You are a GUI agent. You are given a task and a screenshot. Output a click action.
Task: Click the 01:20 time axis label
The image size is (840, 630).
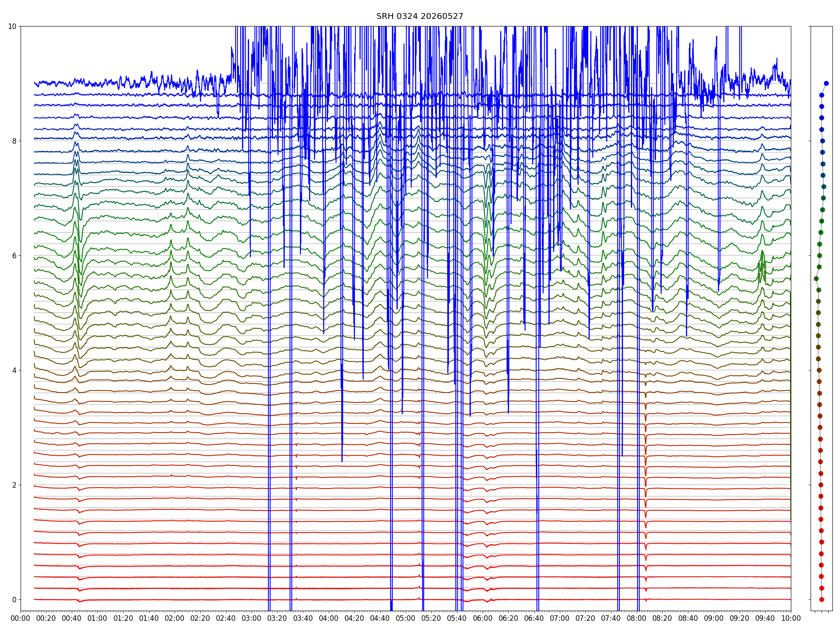point(123,619)
